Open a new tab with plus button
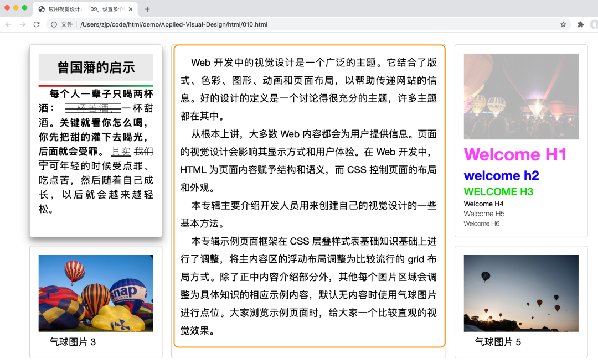Image resolution: width=598 pixels, height=364 pixels. pos(147,9)
